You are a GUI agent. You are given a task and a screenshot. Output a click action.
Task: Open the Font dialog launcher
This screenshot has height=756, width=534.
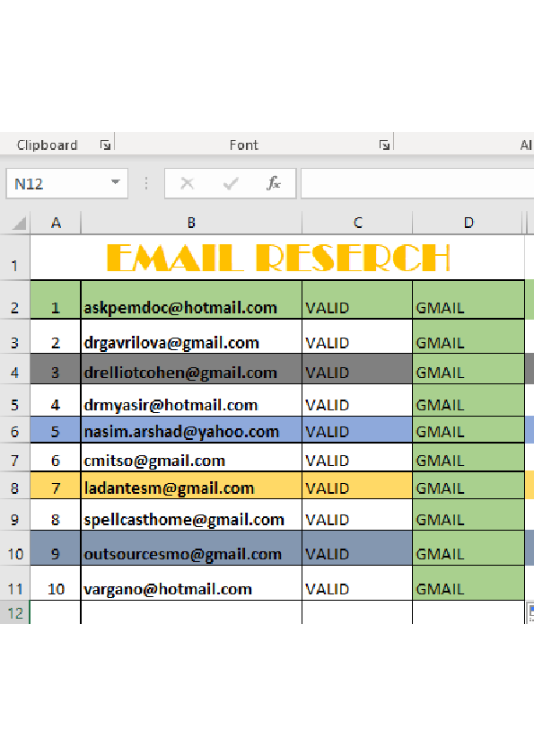384,145
